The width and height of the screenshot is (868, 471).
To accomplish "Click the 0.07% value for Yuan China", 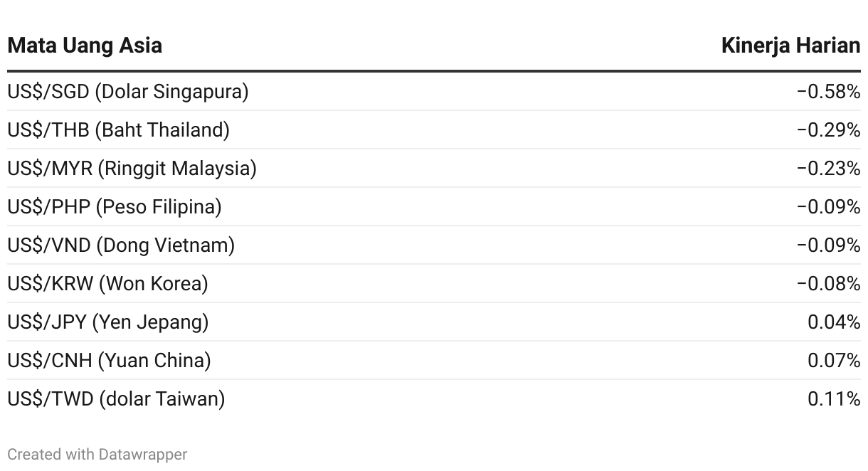I will pos(834,361).
